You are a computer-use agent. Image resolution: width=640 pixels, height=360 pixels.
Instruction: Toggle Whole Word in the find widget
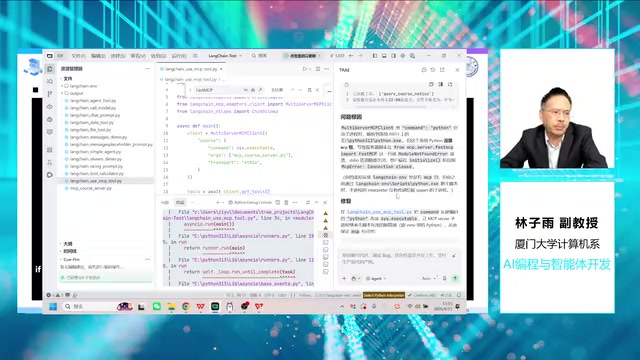253,90
